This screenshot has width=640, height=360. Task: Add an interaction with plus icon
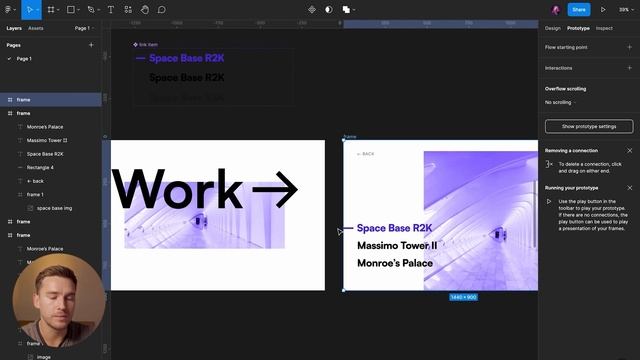pyautogui.click(x=629, y=68)
